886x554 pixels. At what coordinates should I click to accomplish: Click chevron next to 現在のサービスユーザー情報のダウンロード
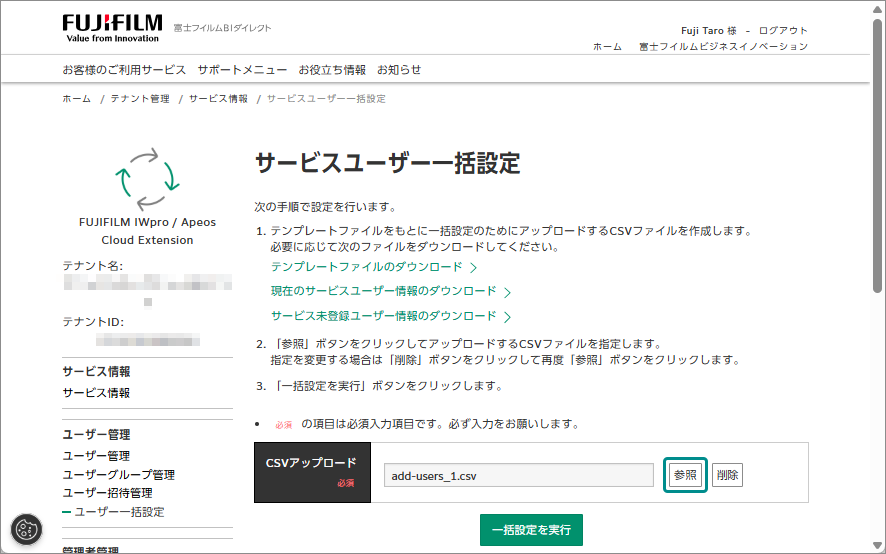(x=507, y=292)
